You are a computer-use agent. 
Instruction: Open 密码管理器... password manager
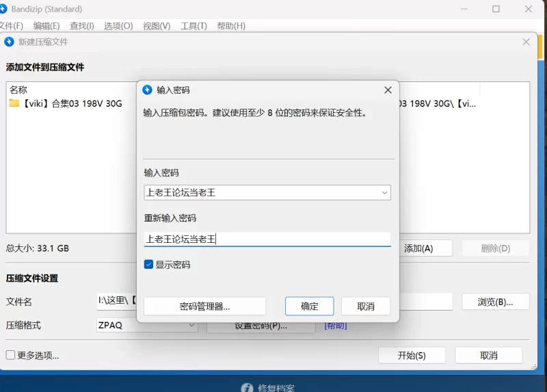pyautogui.click(x=204, y=306)
